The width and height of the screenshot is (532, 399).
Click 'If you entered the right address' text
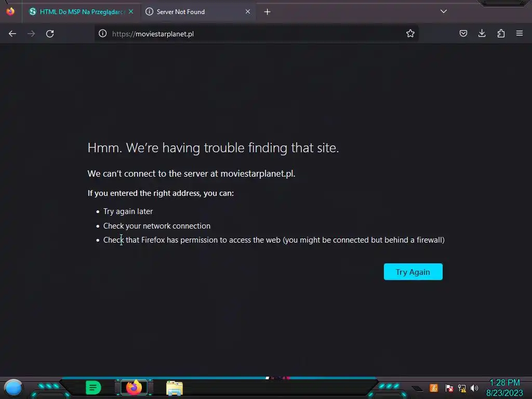pos(161,193)
